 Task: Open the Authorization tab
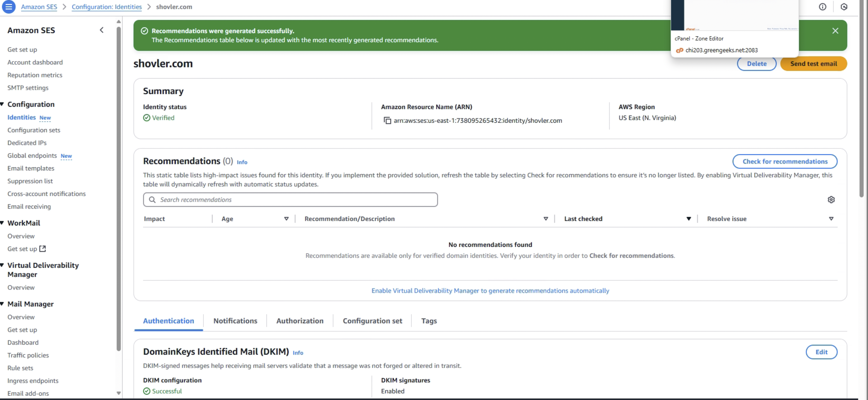[300, 321]
